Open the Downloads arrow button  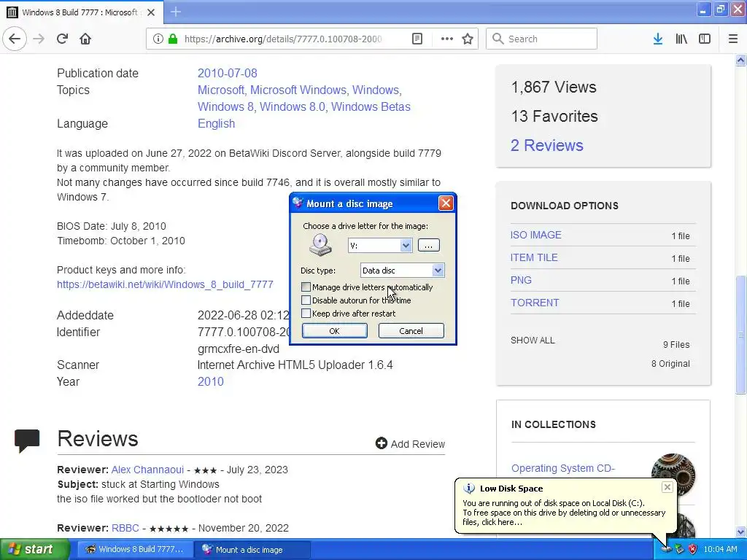click(658, 39)
